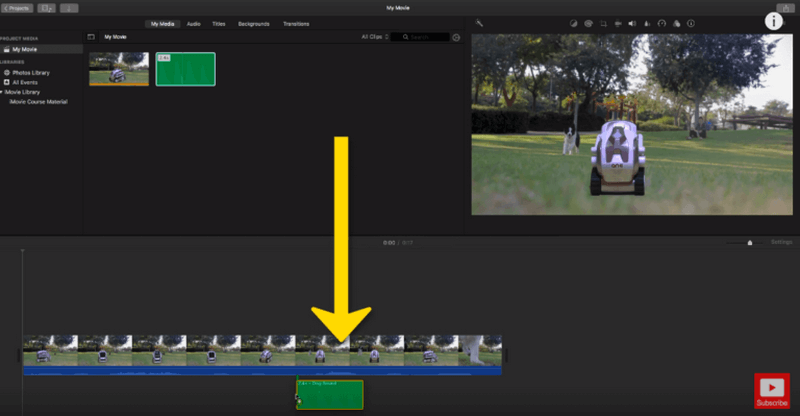Toggle the libraries sidebar visibility
The width and height of the screenshot is (800, 416).
[x=91, y=37]
